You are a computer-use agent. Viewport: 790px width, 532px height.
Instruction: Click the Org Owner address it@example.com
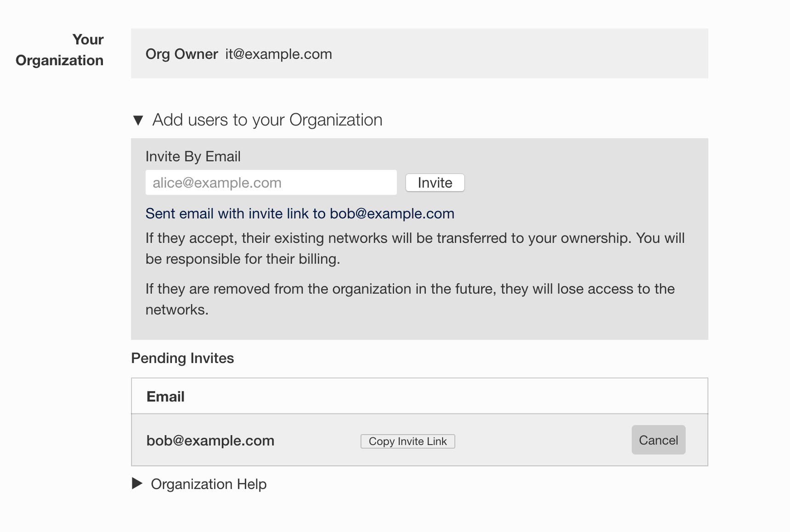pos(278,54)
